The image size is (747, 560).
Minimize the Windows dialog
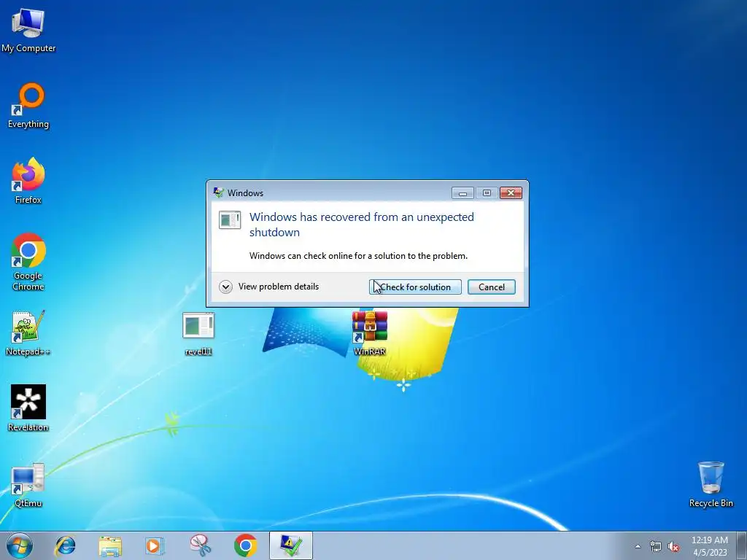pyautogui.click(x=462, y=192)
